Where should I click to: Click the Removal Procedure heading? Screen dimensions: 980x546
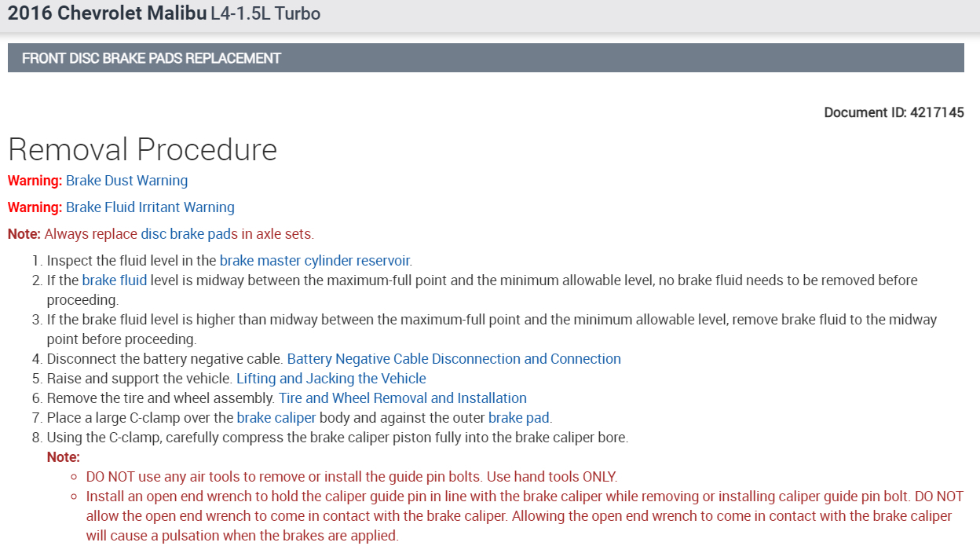point(142,149)
